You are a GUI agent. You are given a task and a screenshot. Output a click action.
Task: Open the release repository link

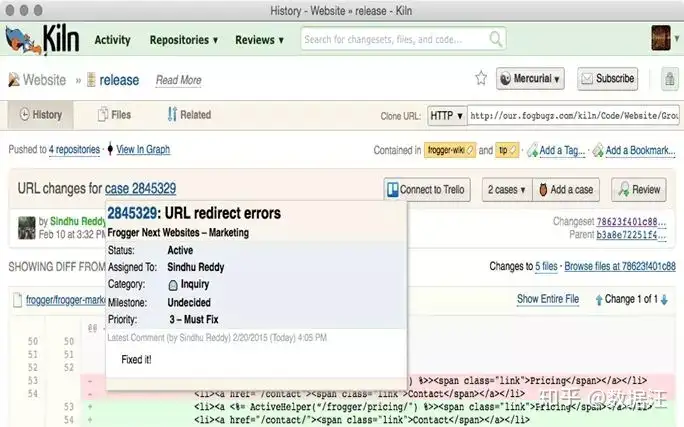119,80
